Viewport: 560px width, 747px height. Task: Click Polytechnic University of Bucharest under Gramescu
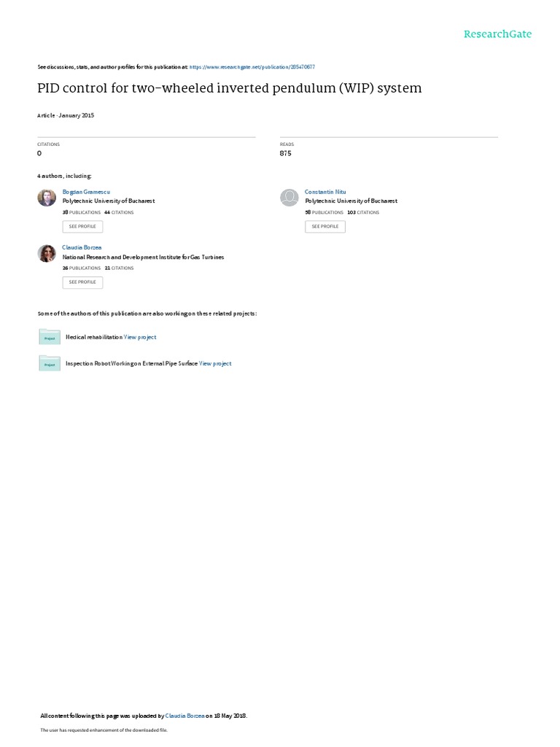109,201
